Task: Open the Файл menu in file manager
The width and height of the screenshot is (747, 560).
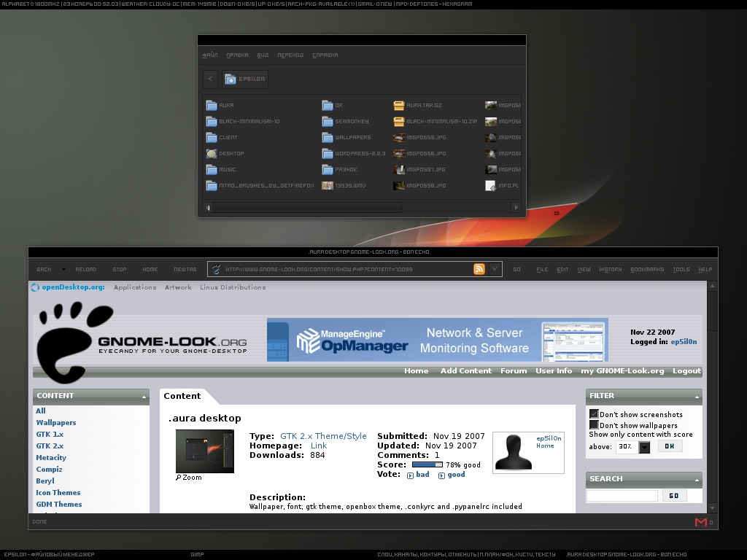Action: click(210, 55)
